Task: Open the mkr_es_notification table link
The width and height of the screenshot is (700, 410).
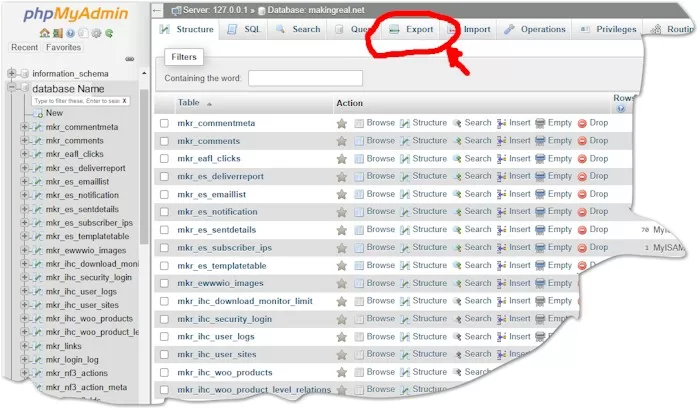Action: click(x=217, y=212)
